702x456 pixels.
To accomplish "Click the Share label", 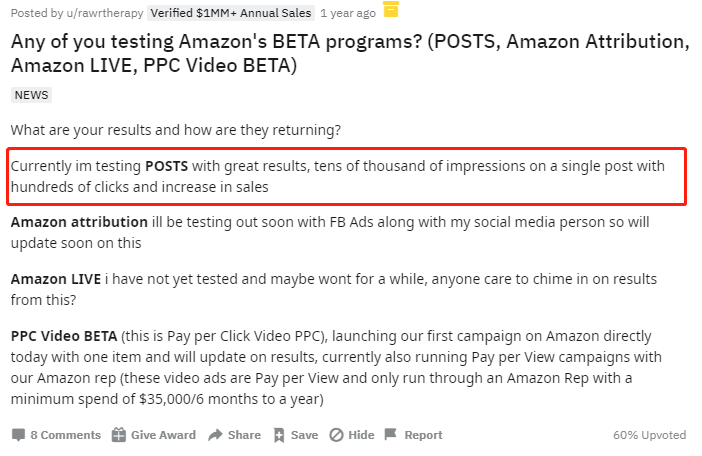I will (x=244, y=435).
